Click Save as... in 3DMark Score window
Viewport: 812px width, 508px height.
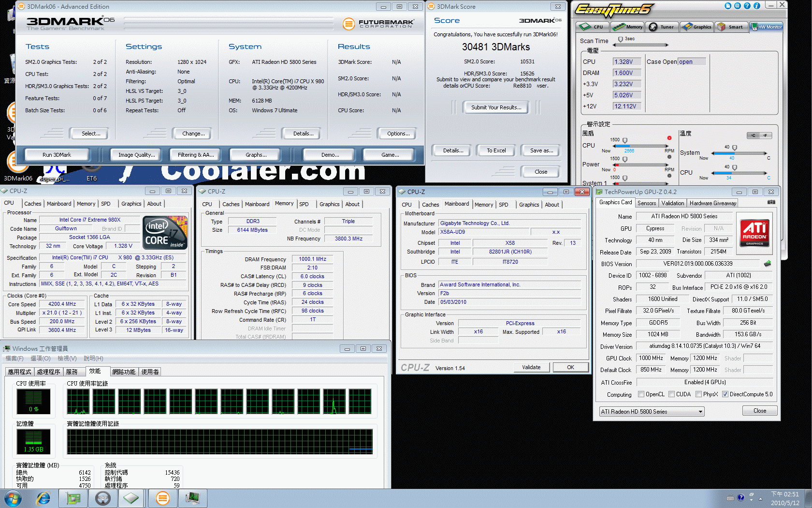[541, 150]
